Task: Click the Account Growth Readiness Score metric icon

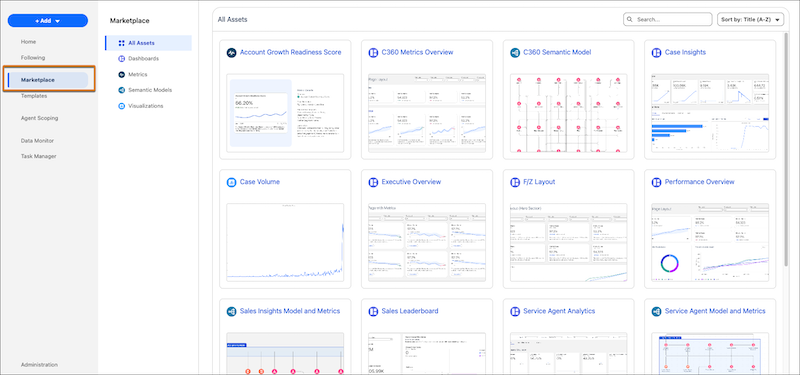Action: 231,53
